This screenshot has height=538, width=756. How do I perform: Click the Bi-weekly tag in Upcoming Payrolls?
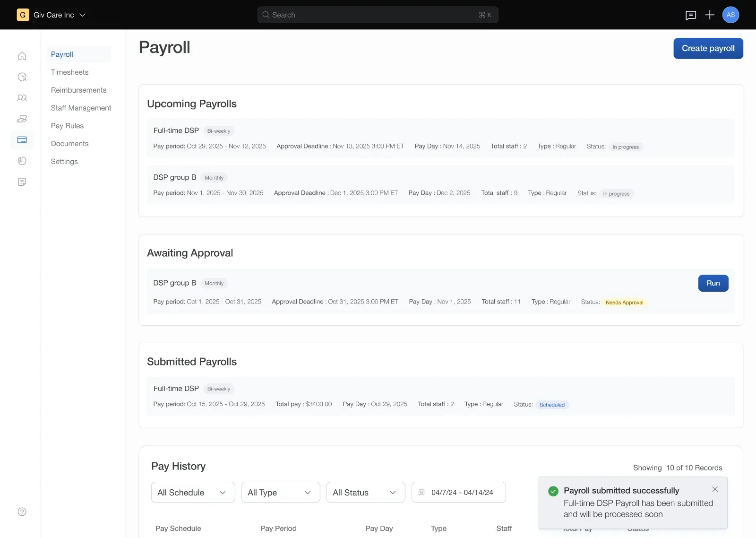(219, 131)
